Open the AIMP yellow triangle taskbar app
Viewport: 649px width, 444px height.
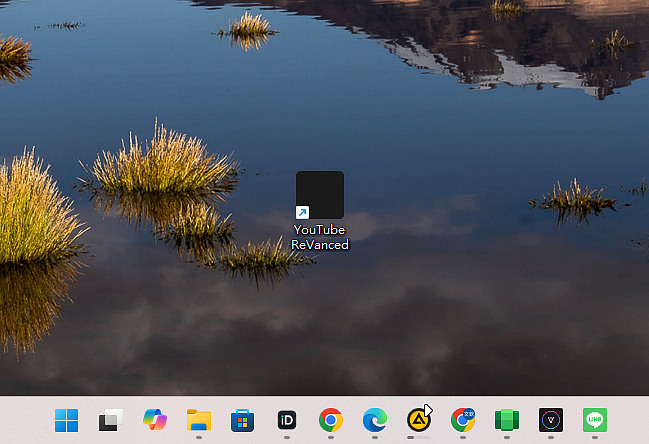pyautogui.click(x=418, y=420)
